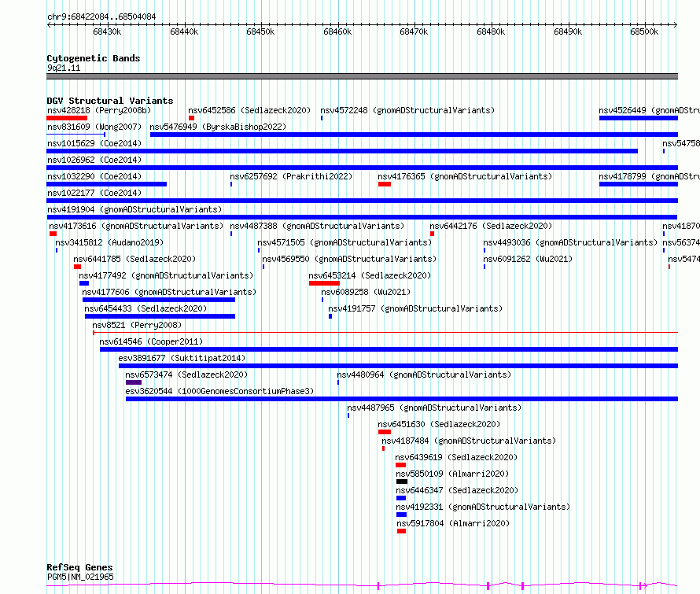Select nsv5850109 (Almarri2020) label
Screen dimensions: 700x594
452,474
